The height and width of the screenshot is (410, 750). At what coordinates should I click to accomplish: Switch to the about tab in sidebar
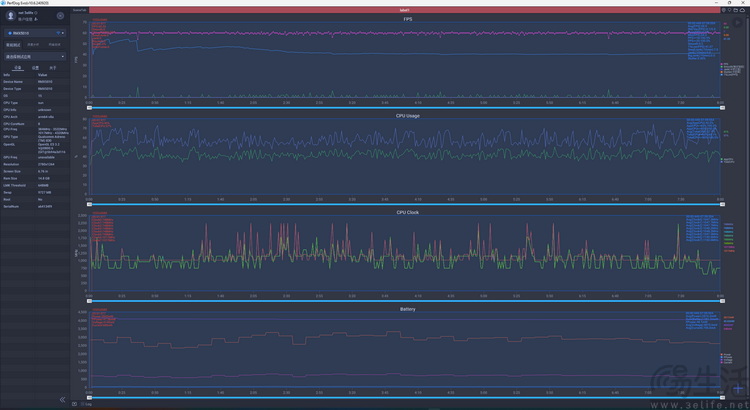click(53, 68)
